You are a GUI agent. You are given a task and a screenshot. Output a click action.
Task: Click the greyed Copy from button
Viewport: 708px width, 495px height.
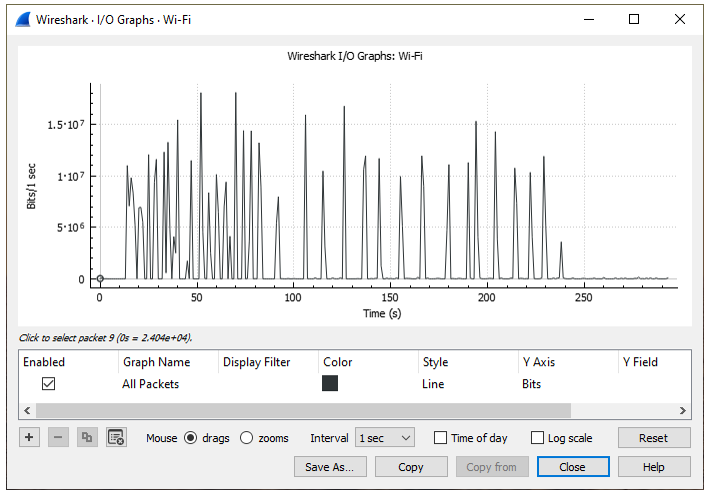click(492, 467)
